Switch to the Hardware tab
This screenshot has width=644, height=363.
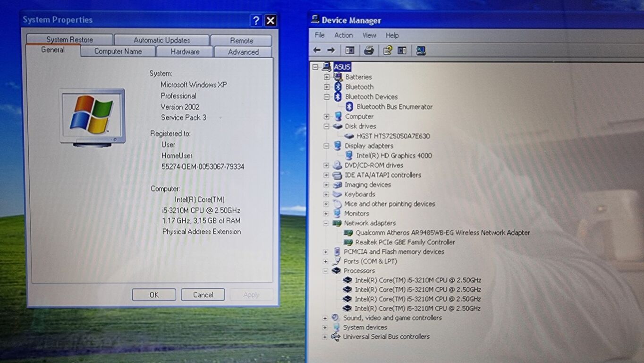(x=185, y=52)
